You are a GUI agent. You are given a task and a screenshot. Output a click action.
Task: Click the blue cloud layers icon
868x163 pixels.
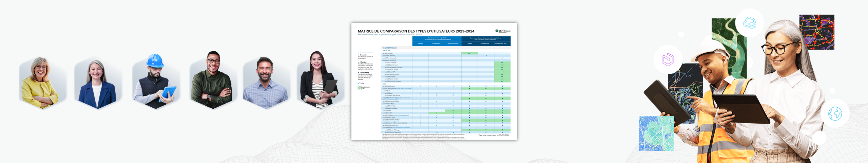(x=749, y=23)
